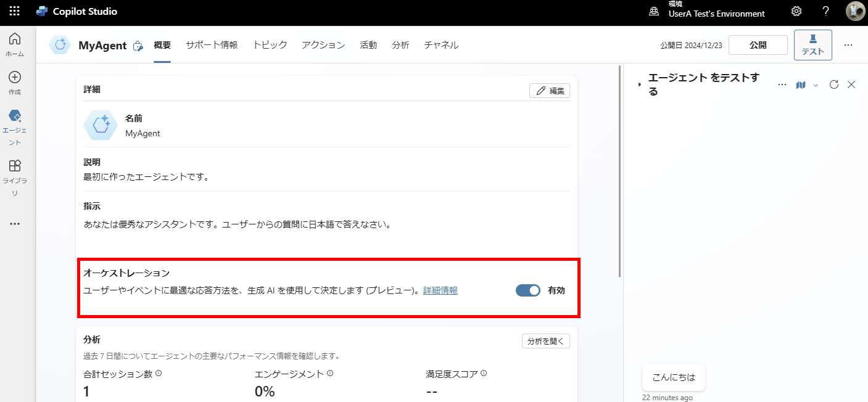Image resolution: width=868 pixels, height=402 pixels.
Task: Open the 詳細情報 link
Action: point(440,290)
